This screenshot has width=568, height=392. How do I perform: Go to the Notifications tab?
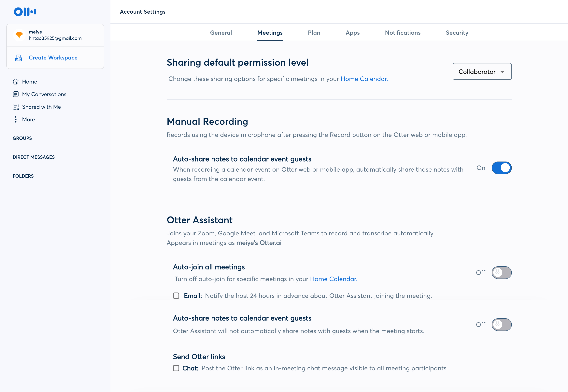[403, 33]
